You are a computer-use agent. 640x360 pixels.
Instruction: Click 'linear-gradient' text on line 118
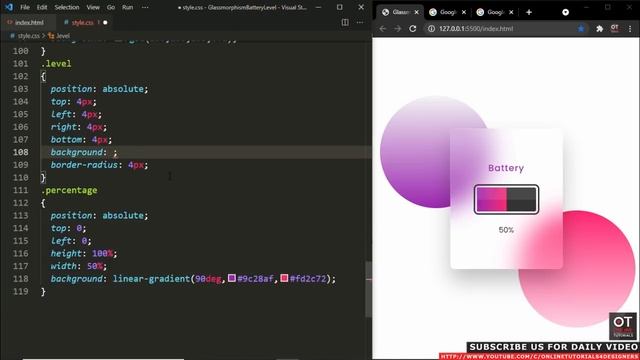click(151, 279)
